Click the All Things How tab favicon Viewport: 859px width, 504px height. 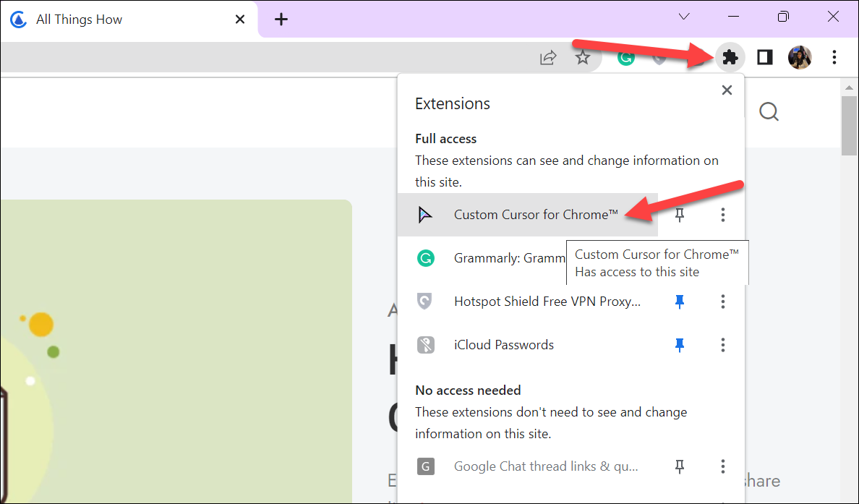tap(19, 20)
